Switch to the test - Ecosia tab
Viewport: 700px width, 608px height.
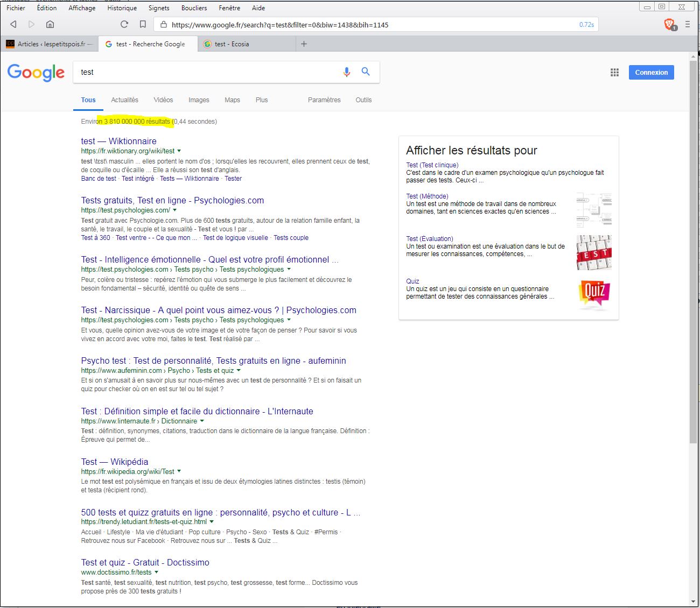coord(232,44)
